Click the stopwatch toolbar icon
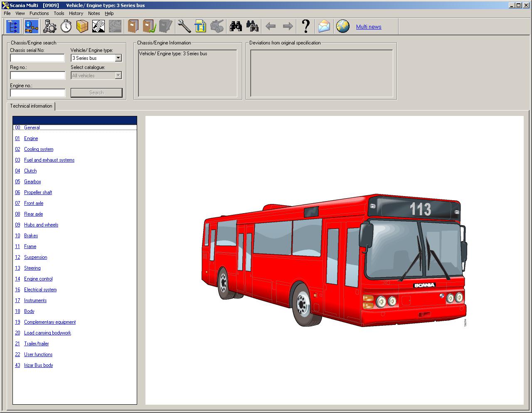The image size is (532, 413). (x=66, y=27)
